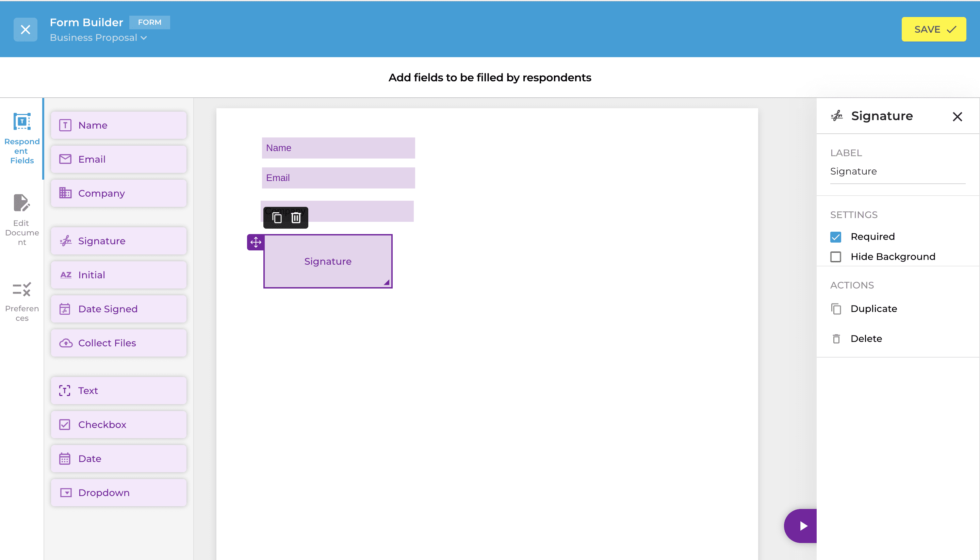Close the Form Builder with the X button
Viewport: 980px width, 560px height.
click(x=26, y=29)
